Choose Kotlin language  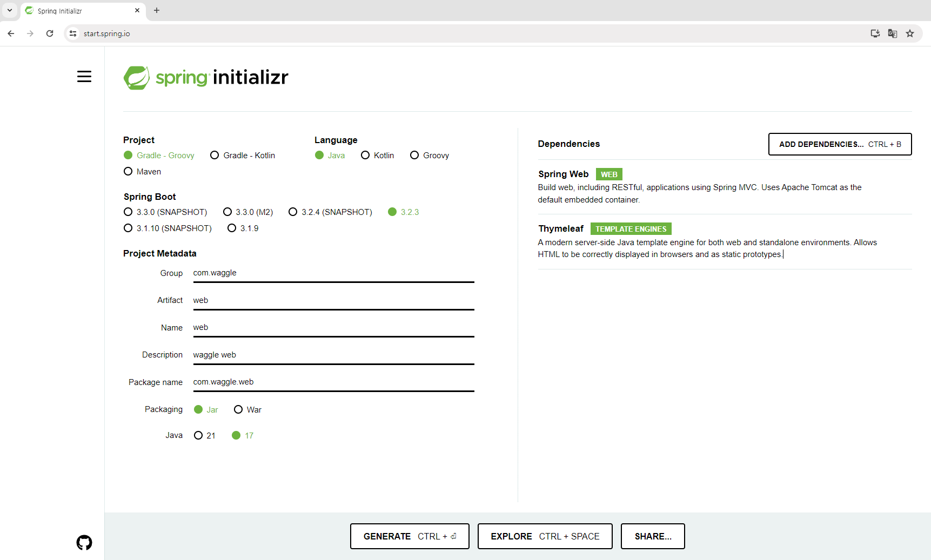377,156
